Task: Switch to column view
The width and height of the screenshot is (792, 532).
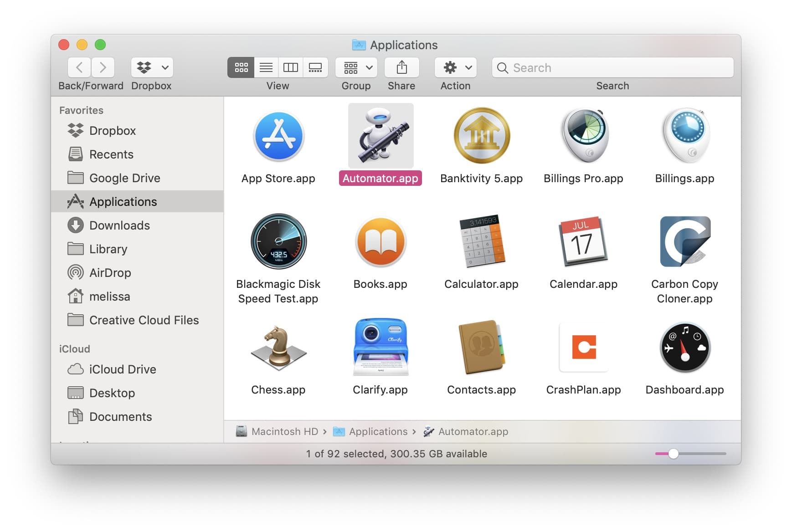Action: coord(291,67)
